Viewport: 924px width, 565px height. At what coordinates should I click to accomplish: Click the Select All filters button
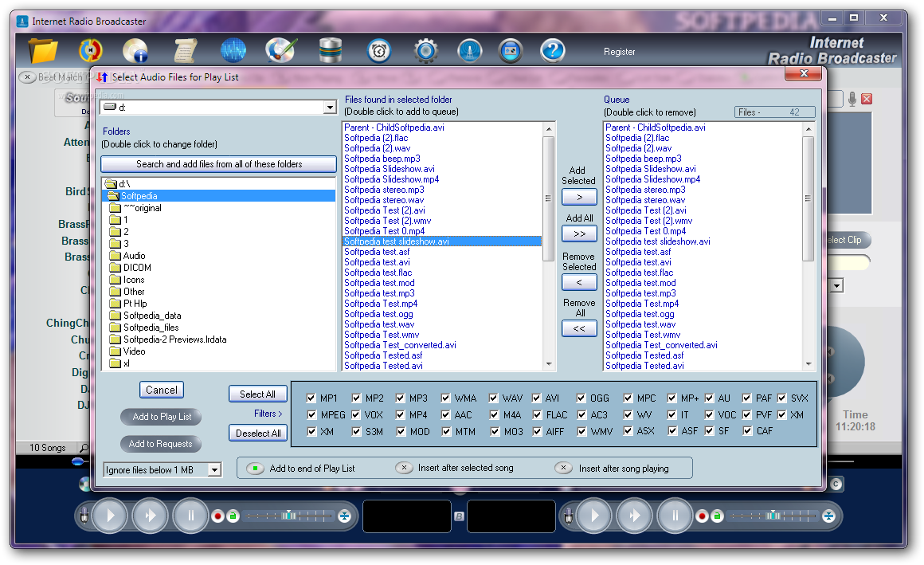click(257, 394)
